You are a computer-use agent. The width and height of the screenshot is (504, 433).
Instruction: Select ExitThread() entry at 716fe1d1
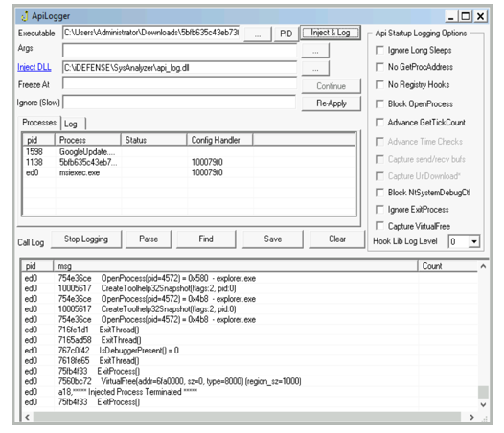(x=250, y=330)
